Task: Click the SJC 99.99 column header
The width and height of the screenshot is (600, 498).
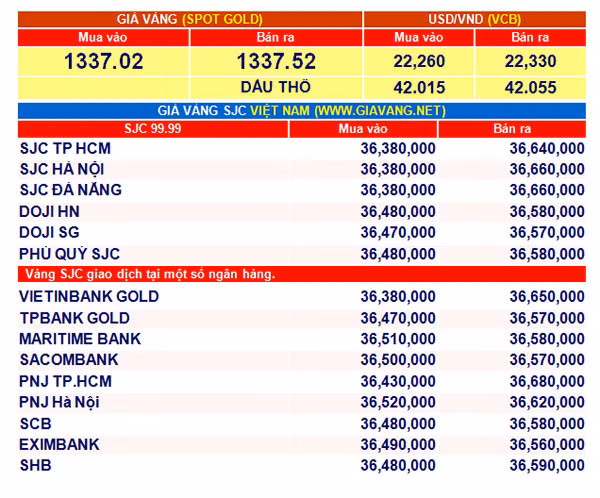Action: (153, 129)
